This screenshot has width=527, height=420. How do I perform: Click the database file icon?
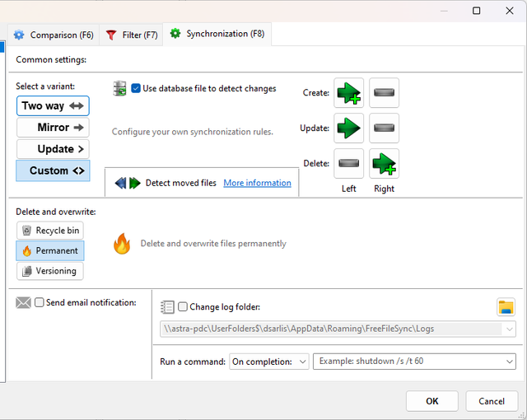tap(119, 88)
